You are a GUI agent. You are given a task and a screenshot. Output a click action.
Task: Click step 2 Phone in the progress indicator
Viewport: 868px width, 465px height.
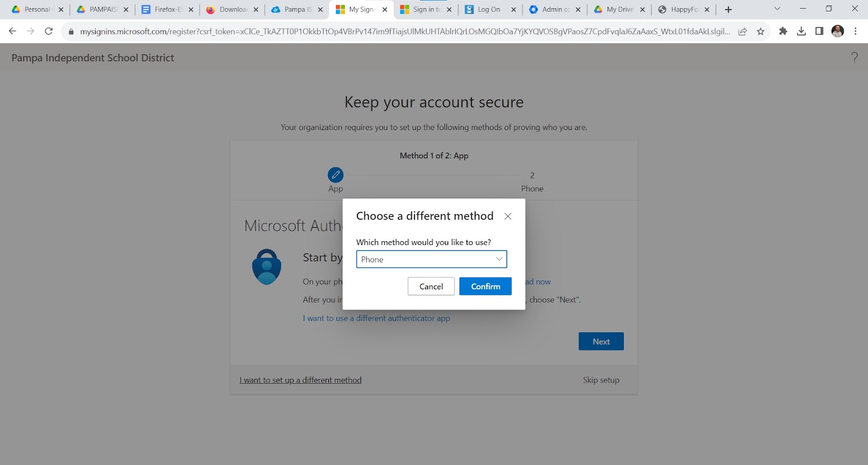[532, 182]
